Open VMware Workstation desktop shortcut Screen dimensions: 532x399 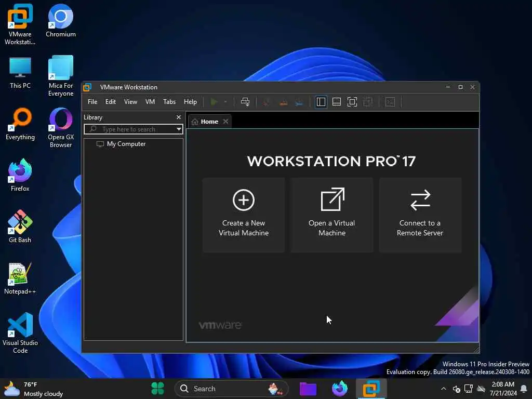[20, 24]
